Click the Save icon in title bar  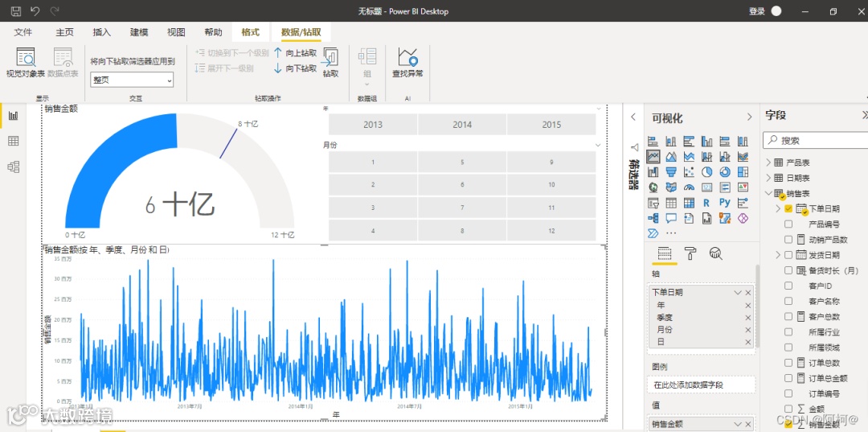point(16,11)
